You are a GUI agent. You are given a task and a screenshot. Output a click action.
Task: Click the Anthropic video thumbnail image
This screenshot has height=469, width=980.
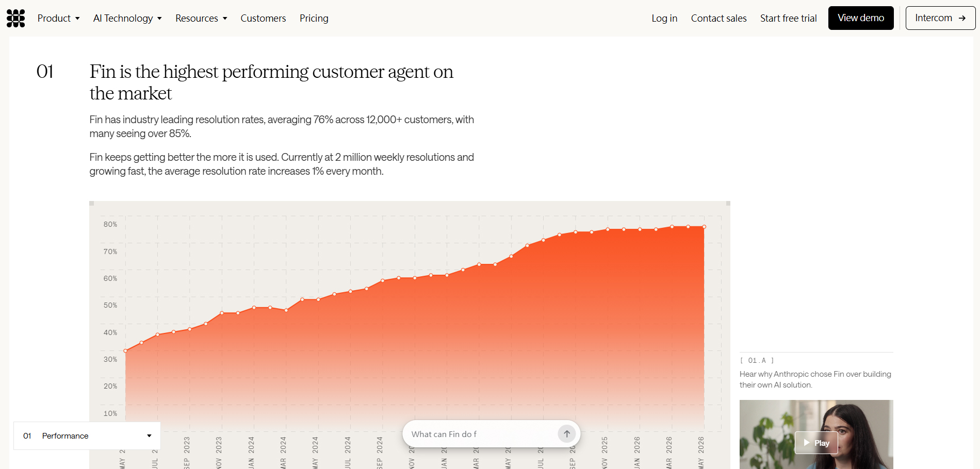[x=816, y=434]
